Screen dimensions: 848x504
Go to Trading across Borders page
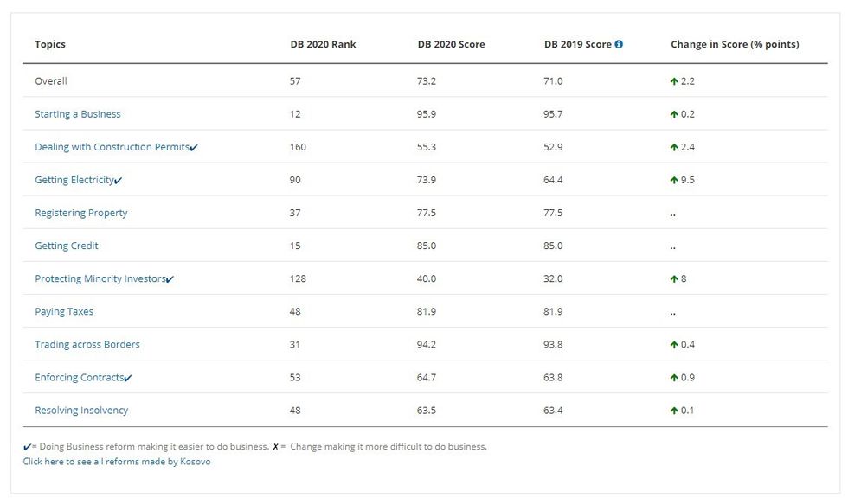tap(87, 344)
